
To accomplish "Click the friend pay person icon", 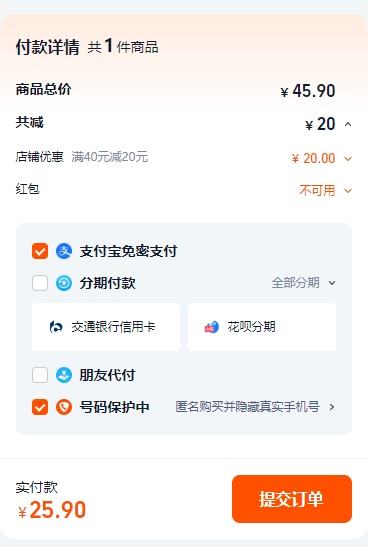I will tap(64, 375).
